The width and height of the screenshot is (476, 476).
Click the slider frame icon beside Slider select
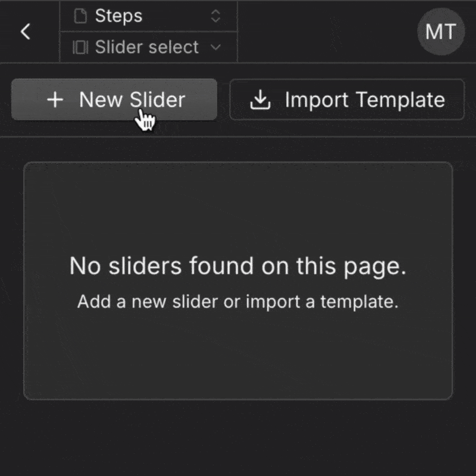[80, 46]
